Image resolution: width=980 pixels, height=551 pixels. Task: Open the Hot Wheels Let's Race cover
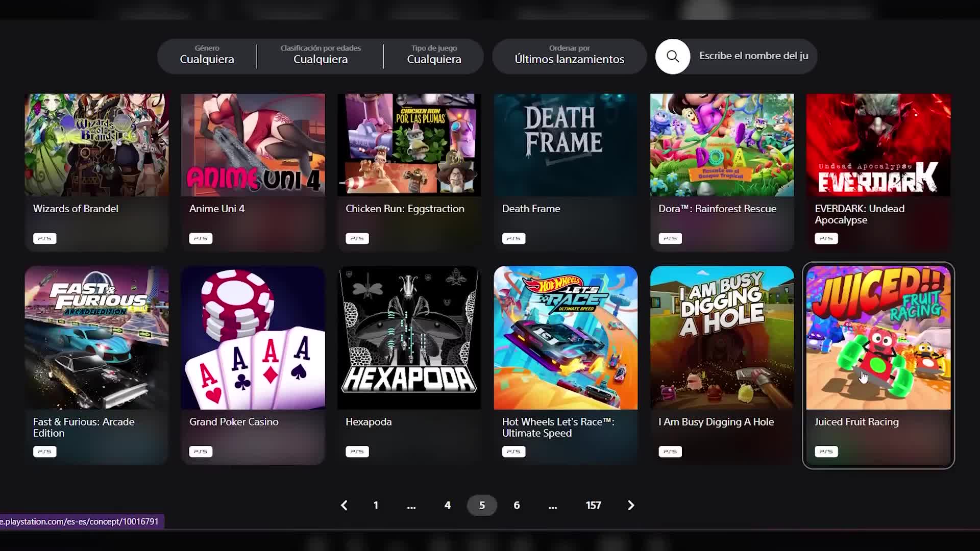[566, 338]
